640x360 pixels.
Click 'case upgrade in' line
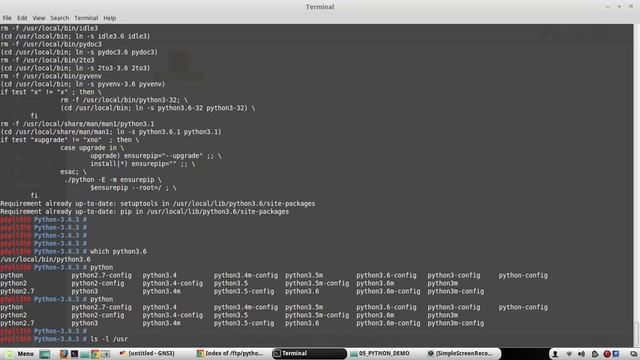click(x=92, y=148)
